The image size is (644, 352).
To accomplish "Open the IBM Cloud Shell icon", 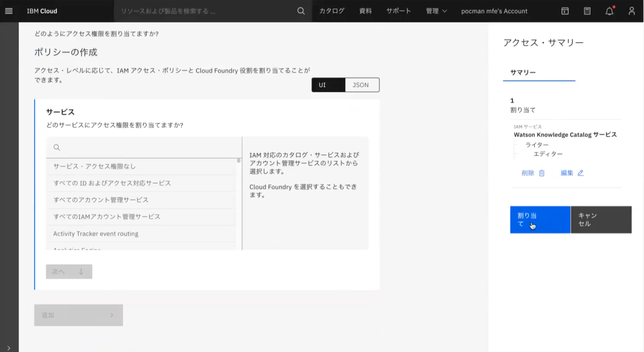I will coord(565,11).
